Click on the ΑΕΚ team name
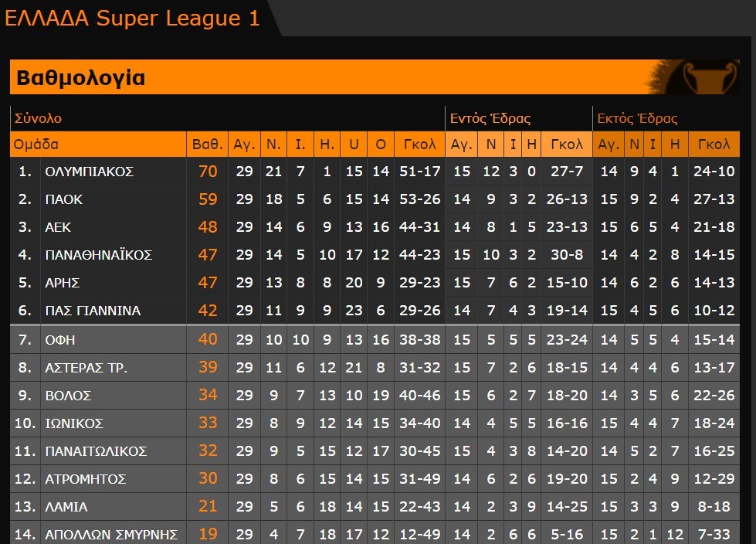The width and height of the screenshot is (756, 544). click(x=58, y=227)
